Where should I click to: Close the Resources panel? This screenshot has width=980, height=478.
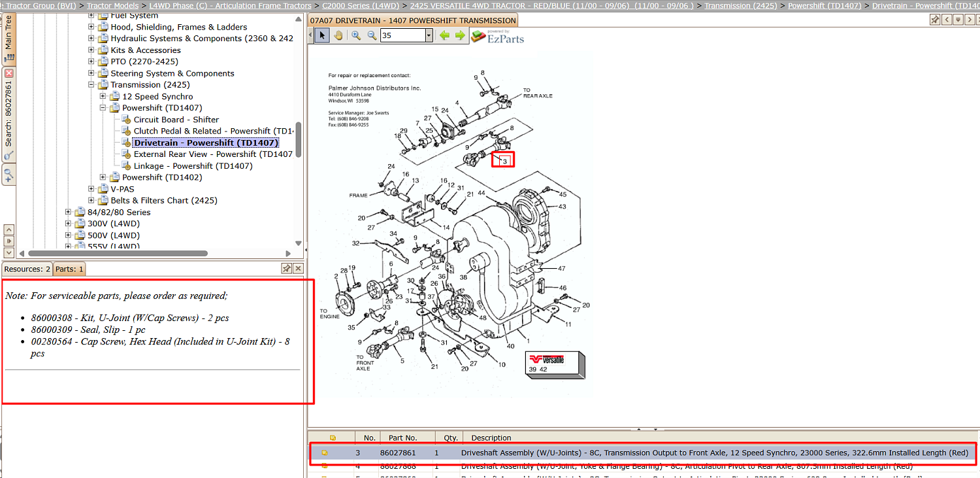point(298,269)
